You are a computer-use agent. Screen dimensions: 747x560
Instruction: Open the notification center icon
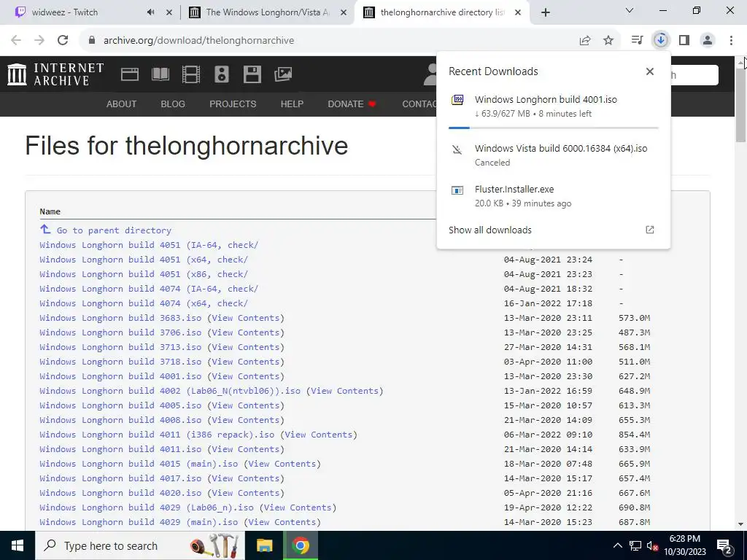pos(724,545)
